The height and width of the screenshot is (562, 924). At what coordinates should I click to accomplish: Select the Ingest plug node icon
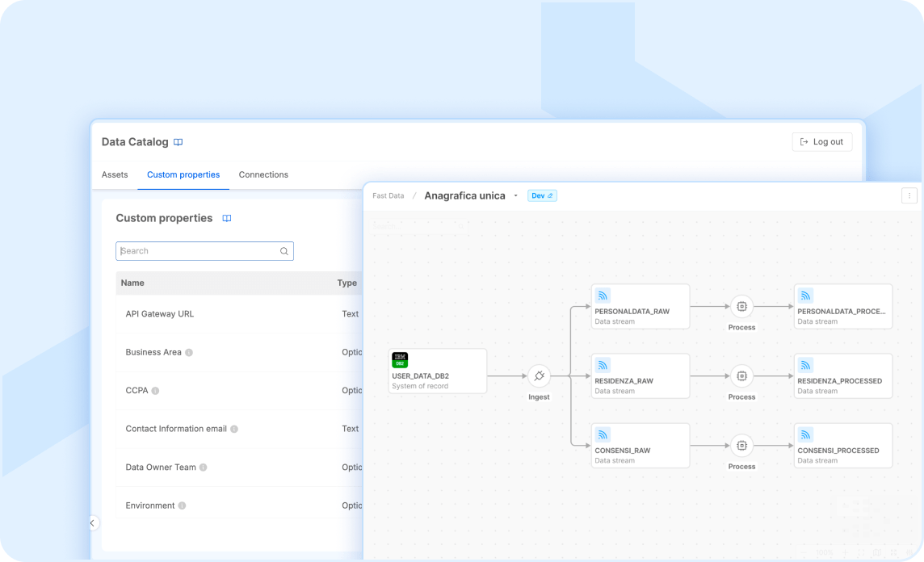click(539, 375)
